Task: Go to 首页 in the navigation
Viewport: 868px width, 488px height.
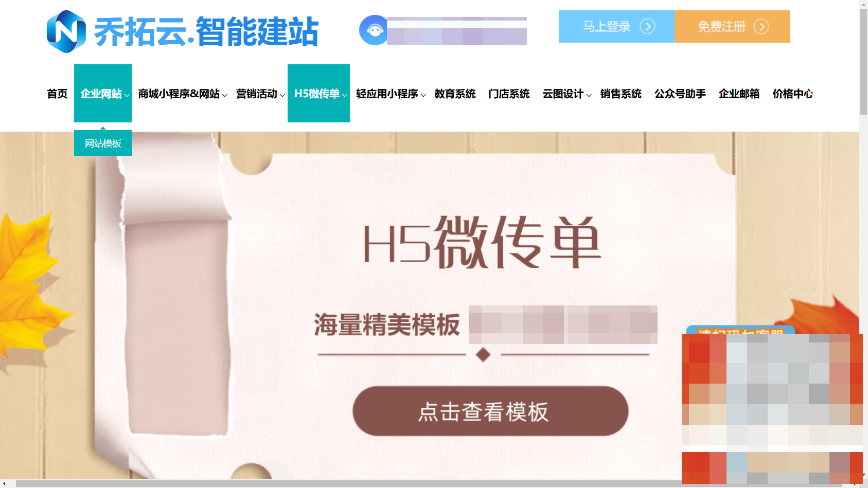Action: click(57, 94)
